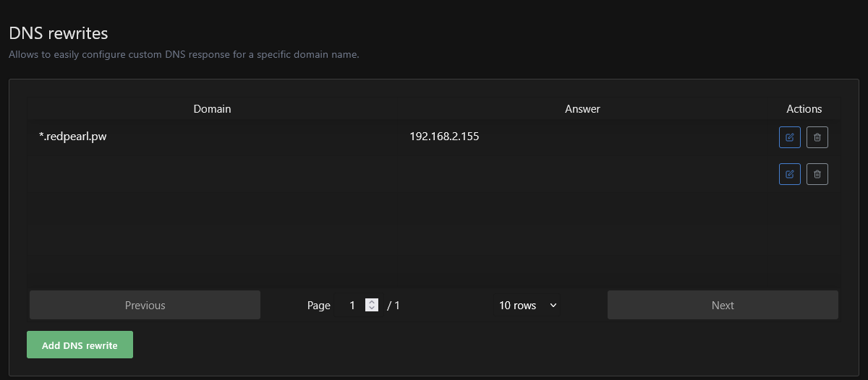Click the chevron arrow beside 10 rows
Screen dimensions: 868x380
(553, 306)
